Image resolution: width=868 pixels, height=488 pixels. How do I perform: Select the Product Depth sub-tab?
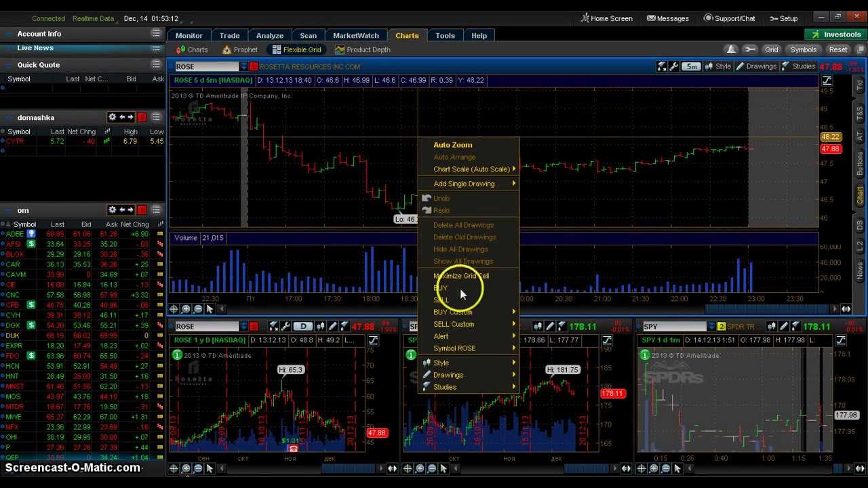[363, 49]
